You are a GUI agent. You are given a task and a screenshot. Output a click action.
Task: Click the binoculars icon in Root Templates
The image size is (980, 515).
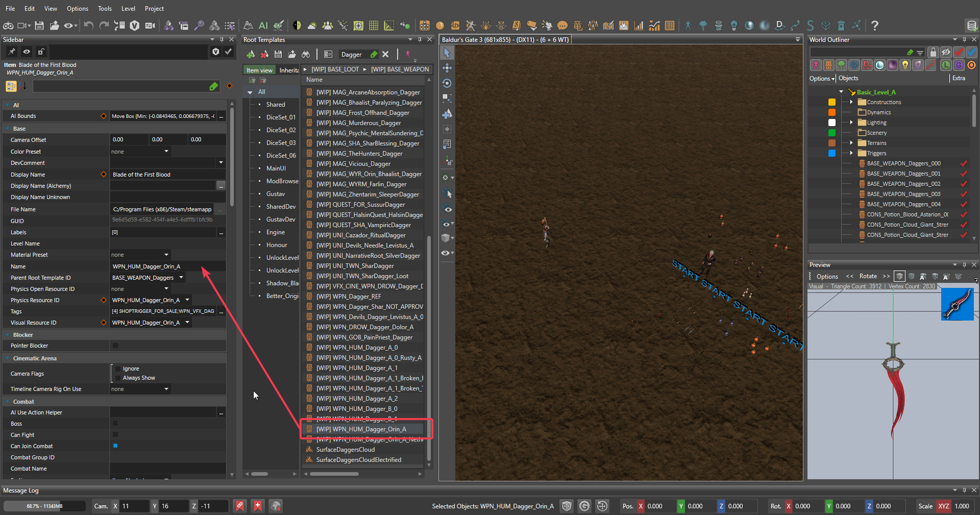[x=306, y=54]
